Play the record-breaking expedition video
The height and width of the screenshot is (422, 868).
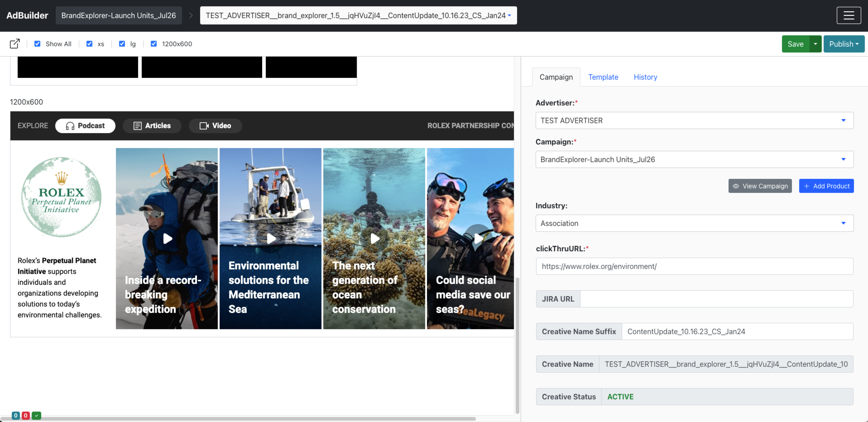168,239
